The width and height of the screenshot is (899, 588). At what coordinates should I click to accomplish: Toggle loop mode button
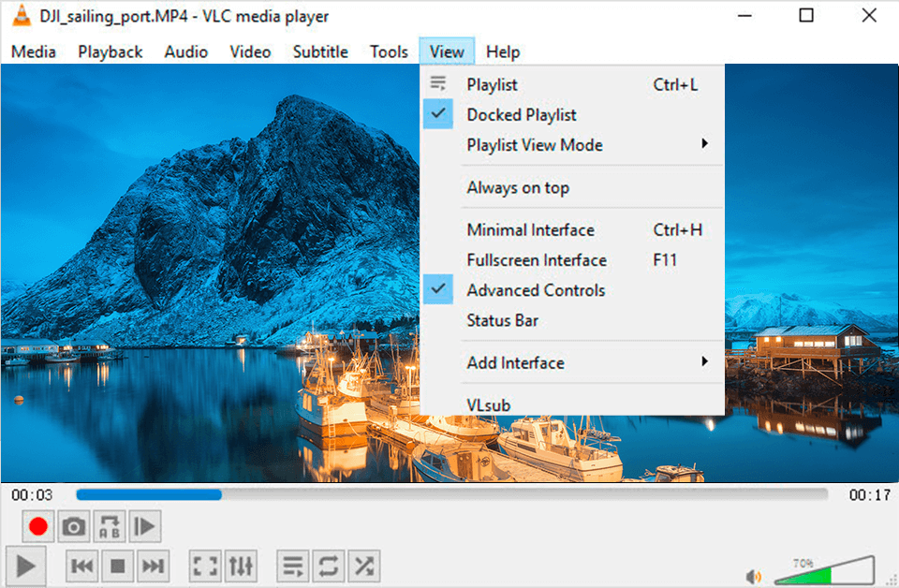(329, 566)
